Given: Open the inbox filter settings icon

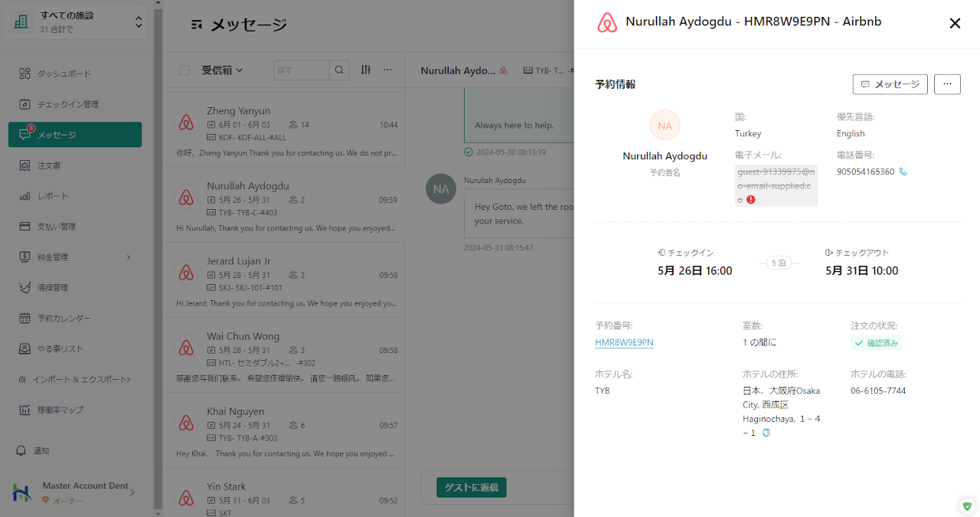Looking at the screenshot, I should (x=366, y=70).
